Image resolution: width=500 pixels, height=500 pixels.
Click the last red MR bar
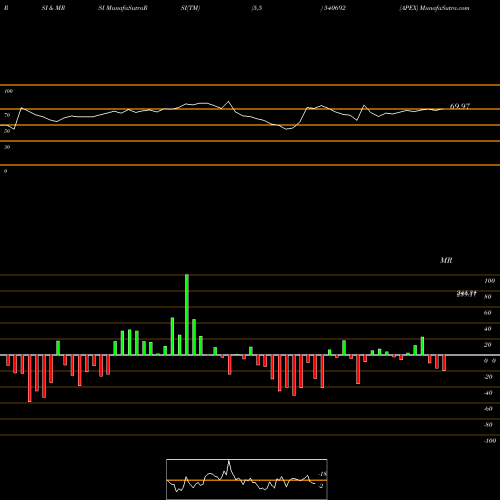[x=444, y=363]
